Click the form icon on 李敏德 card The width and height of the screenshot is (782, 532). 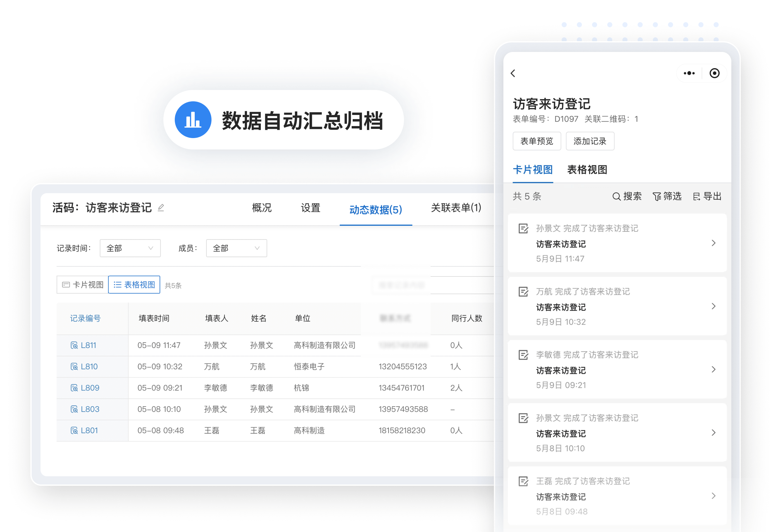tap(523, 355)
